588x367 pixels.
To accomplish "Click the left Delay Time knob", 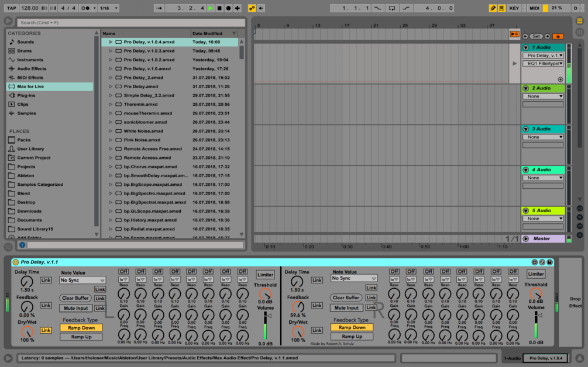I will click(x=27, y=281).
